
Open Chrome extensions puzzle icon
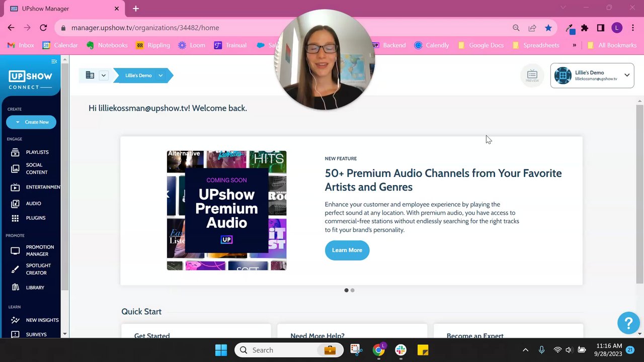point(585,28)
